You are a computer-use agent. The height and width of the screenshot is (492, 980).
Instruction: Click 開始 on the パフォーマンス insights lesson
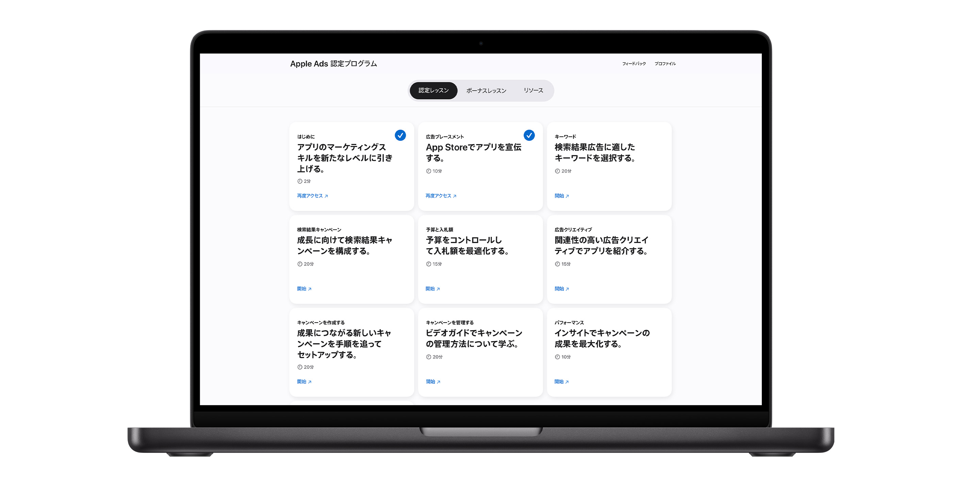click(x=560, y=382)
